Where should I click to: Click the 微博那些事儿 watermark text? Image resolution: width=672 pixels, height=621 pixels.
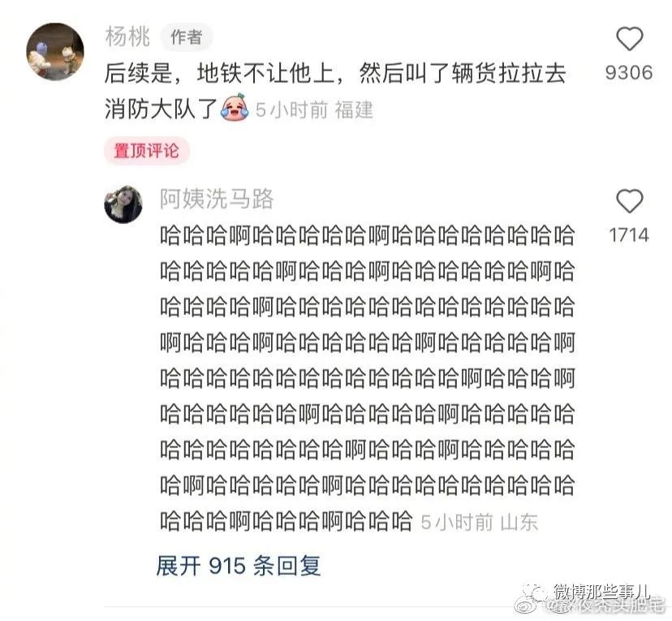pyautogui.click(x=602, y=592)
